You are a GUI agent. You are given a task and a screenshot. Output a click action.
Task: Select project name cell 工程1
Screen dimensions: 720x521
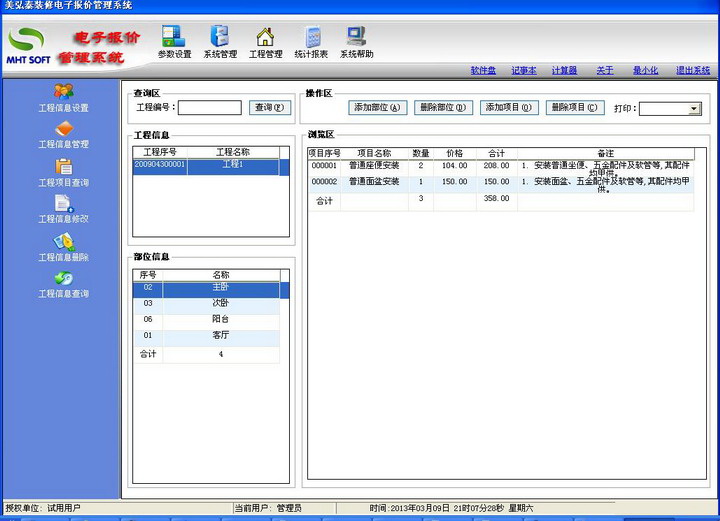coord(233,166)
